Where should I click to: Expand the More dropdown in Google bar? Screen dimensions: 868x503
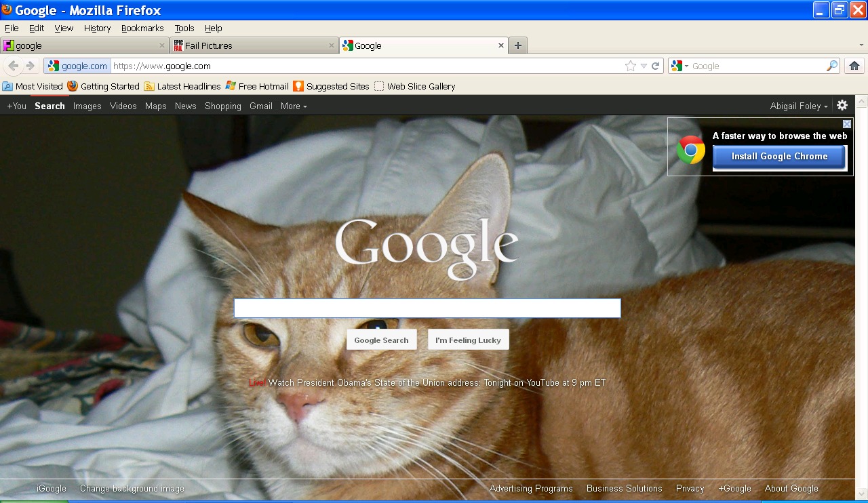point(294,106)
